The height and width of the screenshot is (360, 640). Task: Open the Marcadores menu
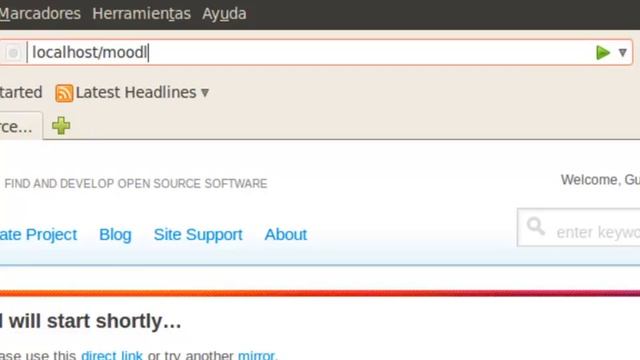(40, 14)
